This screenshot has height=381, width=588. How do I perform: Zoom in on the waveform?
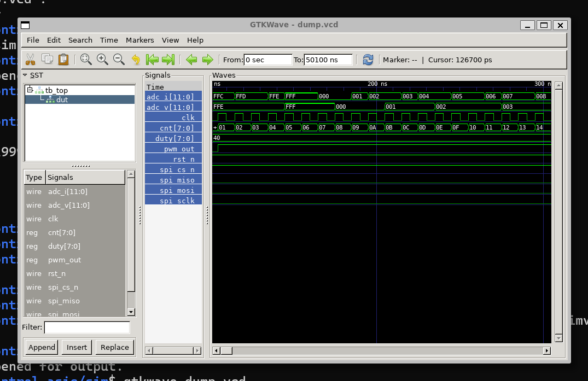(x=102, y=60)
